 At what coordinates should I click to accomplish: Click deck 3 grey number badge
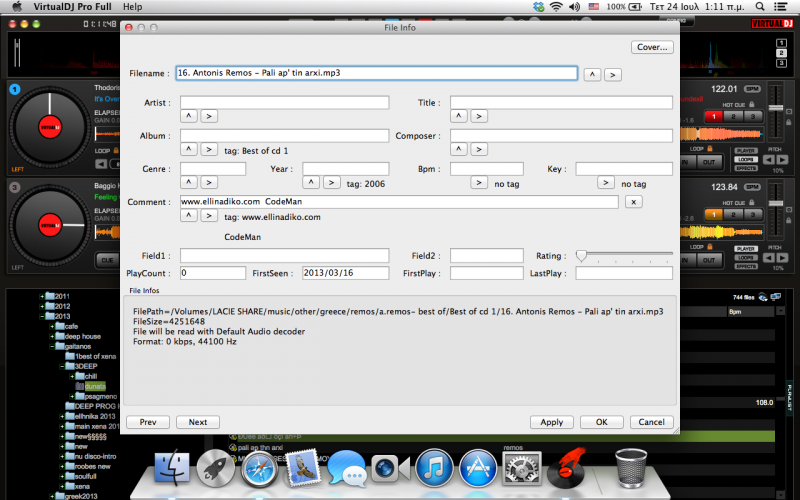[x=14, y=187]
